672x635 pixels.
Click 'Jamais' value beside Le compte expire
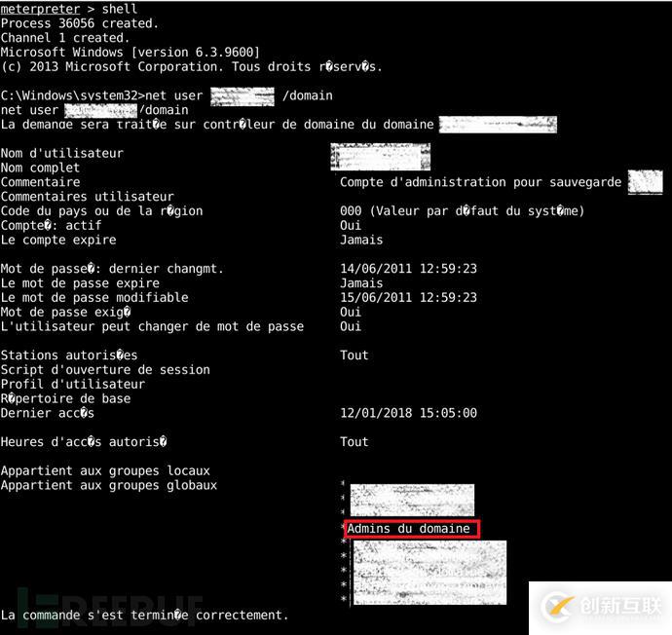pos(361,240)
